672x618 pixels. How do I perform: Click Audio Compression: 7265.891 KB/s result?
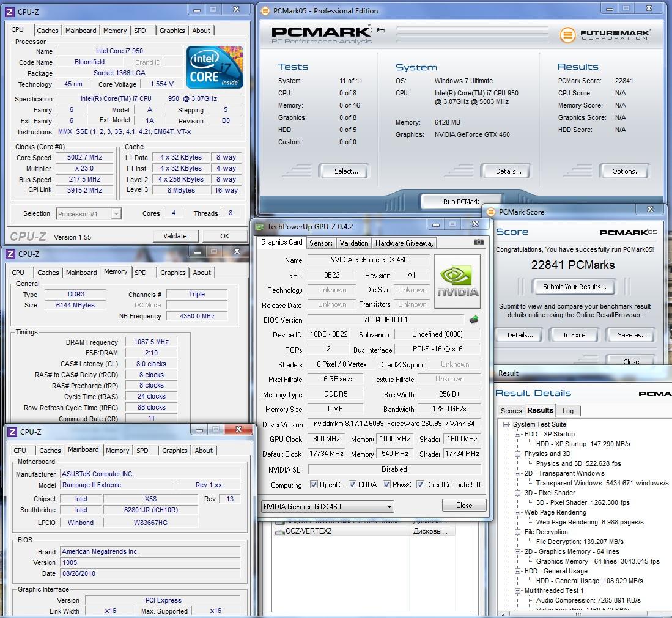(x=588, y=600)
